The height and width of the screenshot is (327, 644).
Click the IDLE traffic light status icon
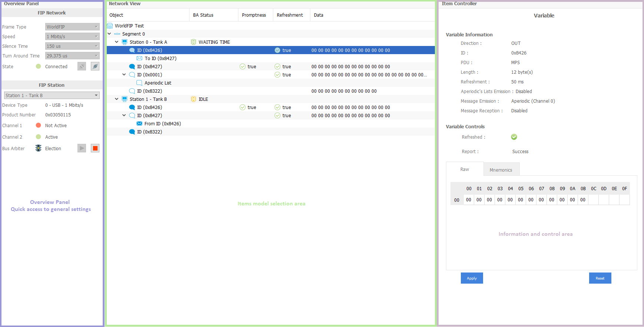coord(193,99)
